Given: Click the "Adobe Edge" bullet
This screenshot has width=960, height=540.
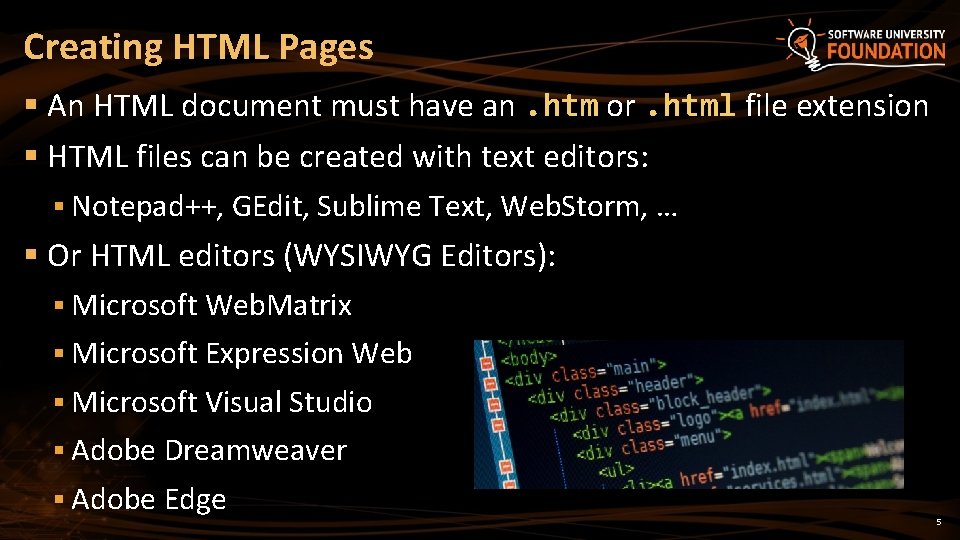Looking at the screenshot, I should pos(149,500).
